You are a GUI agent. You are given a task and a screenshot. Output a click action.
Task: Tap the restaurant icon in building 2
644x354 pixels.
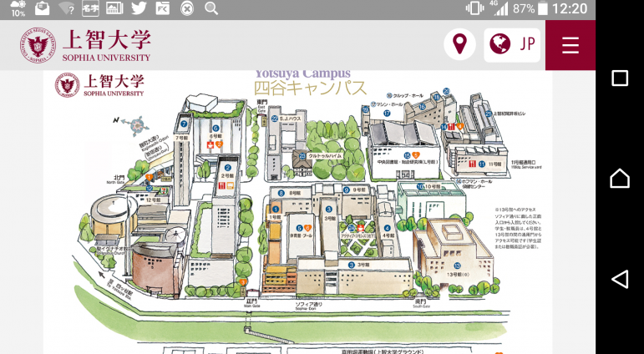(x=222, y=186)
